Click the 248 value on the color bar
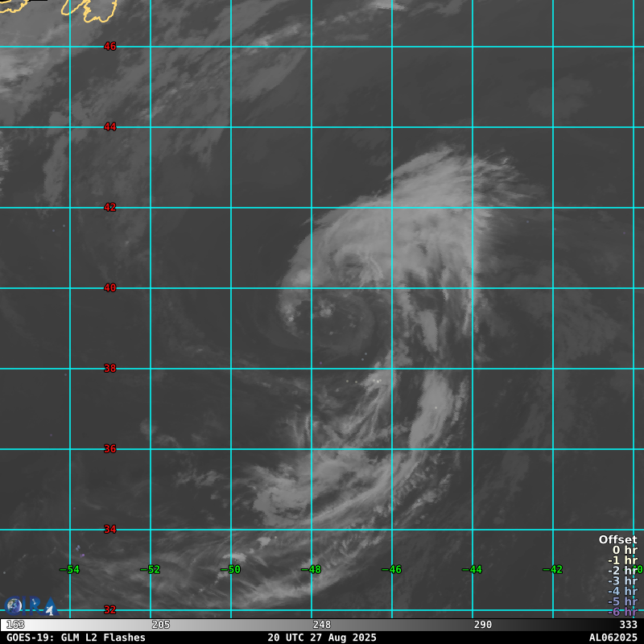Screen dimensions: 644x644 tap(322, 625)
